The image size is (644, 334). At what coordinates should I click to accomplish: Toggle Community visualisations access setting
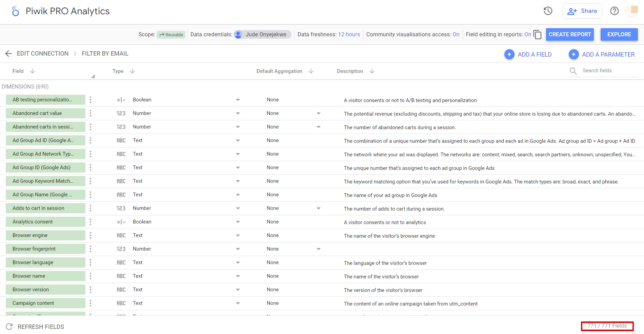point(456,34)
